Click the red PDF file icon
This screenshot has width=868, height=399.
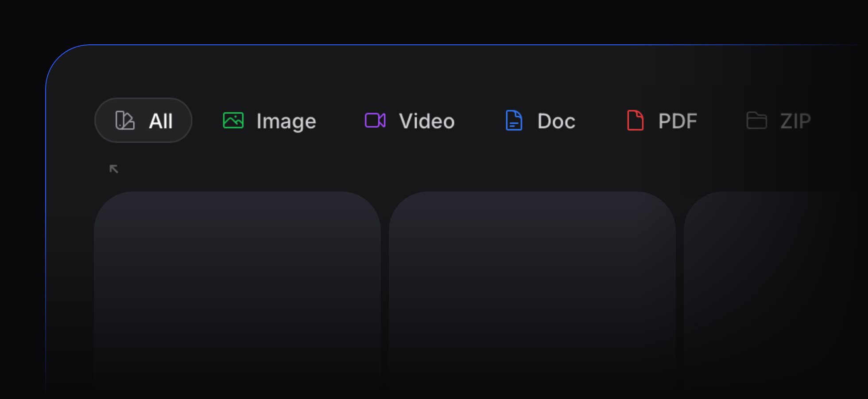click(635, 120)
